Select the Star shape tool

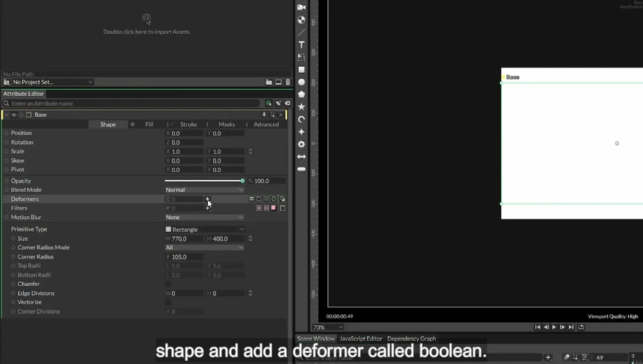click(x=301, y=107)
